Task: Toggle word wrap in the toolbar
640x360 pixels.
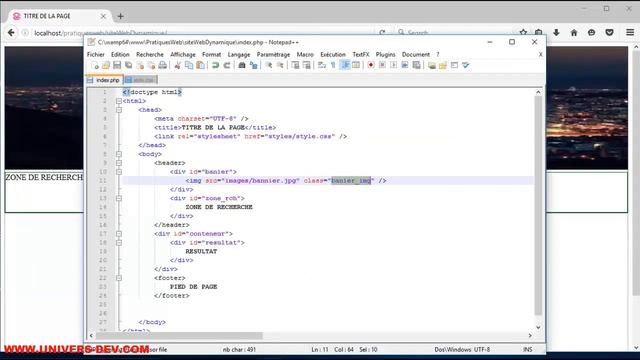Action: (322, 65)
